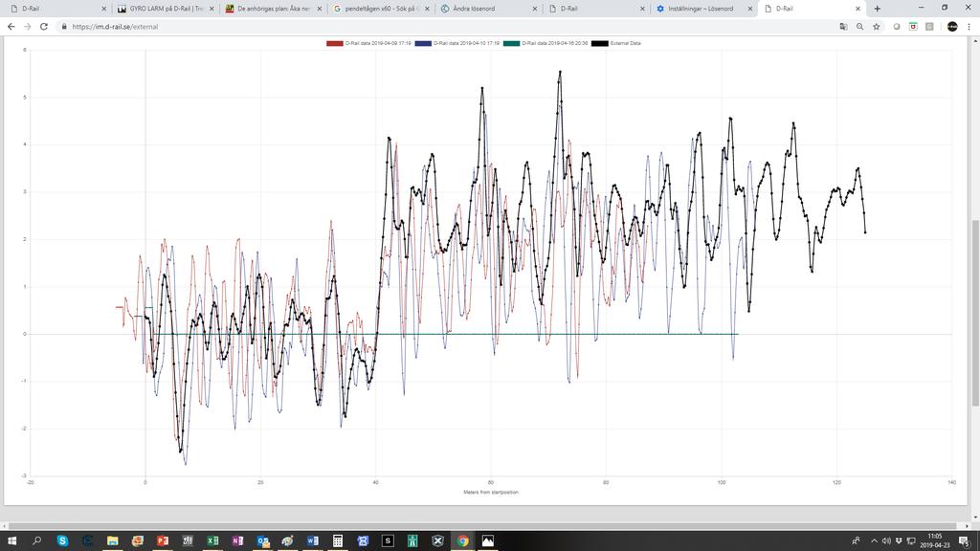Click the red square extension icon
Screen dimensions: 980x551
click(x=913, y=26)
